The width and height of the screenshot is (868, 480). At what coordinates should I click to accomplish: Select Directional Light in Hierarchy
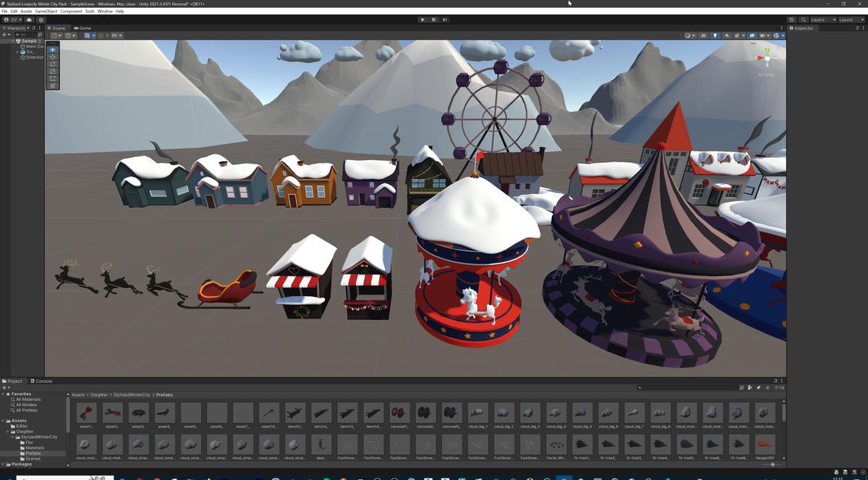click(33, 57)
